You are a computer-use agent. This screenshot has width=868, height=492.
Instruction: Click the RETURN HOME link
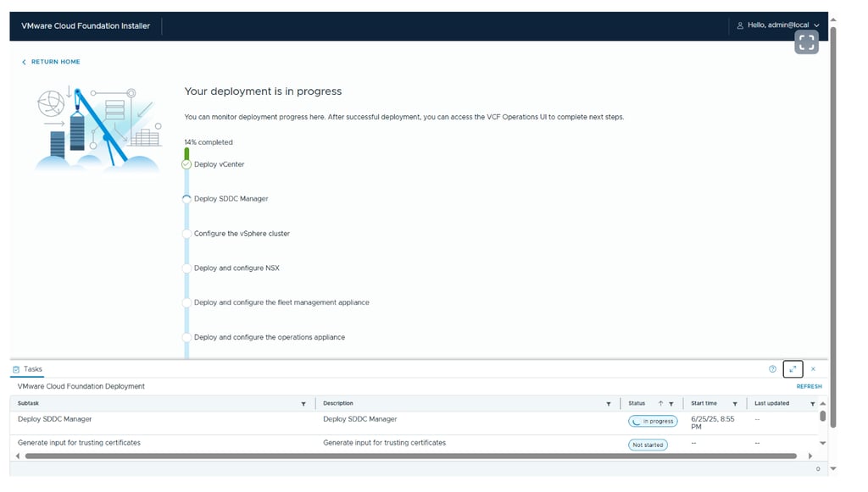coord(51,62)
